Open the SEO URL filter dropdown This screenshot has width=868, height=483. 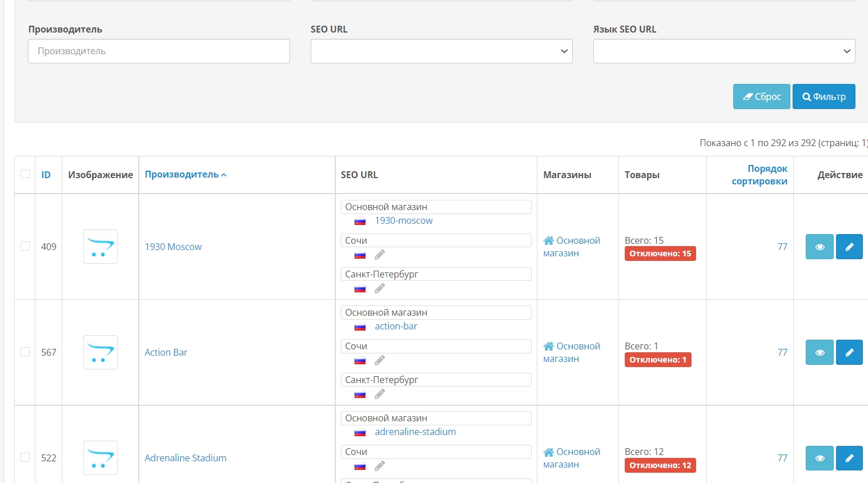pos(441,51)
